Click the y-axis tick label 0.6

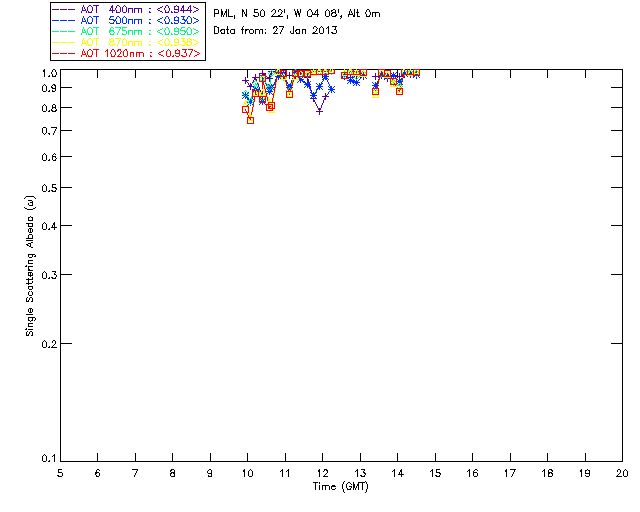49,157
